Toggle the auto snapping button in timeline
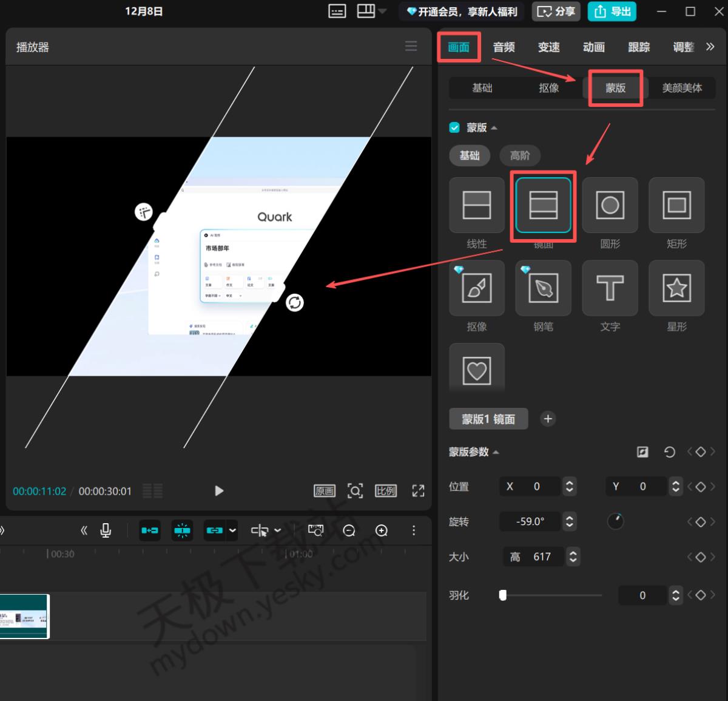The image size is (728, 701). point(182,530)
